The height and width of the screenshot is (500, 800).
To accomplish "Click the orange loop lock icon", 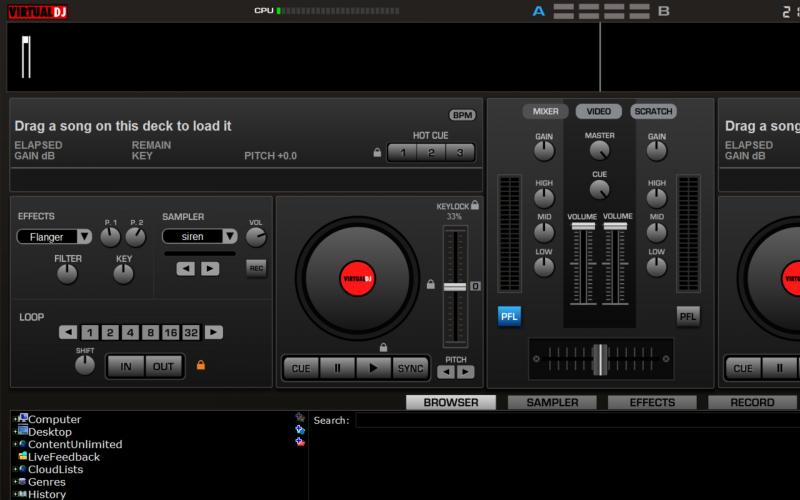I will pos(201,366).
